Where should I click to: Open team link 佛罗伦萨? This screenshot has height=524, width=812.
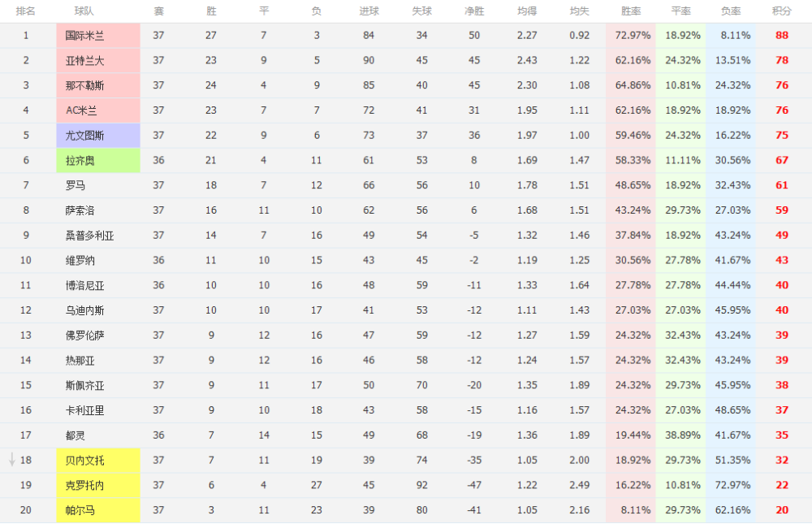tap(85, 336)
